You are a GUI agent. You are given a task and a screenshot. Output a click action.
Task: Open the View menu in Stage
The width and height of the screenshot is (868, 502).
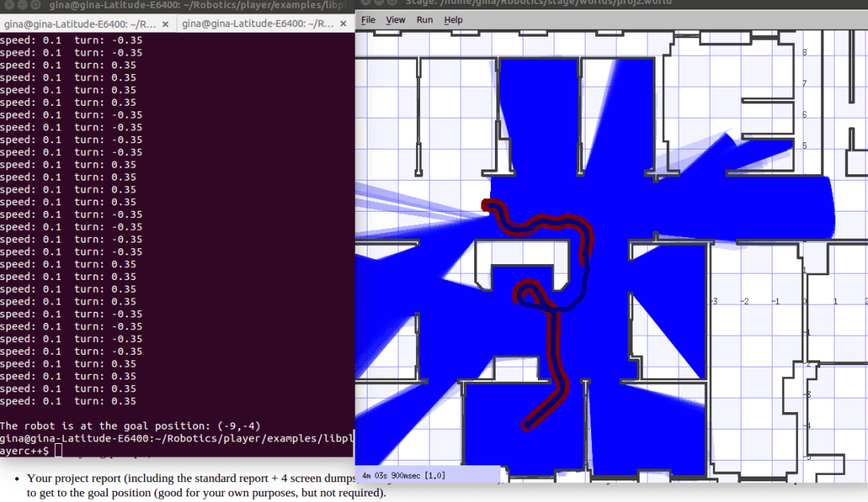(x=395, y=20)
